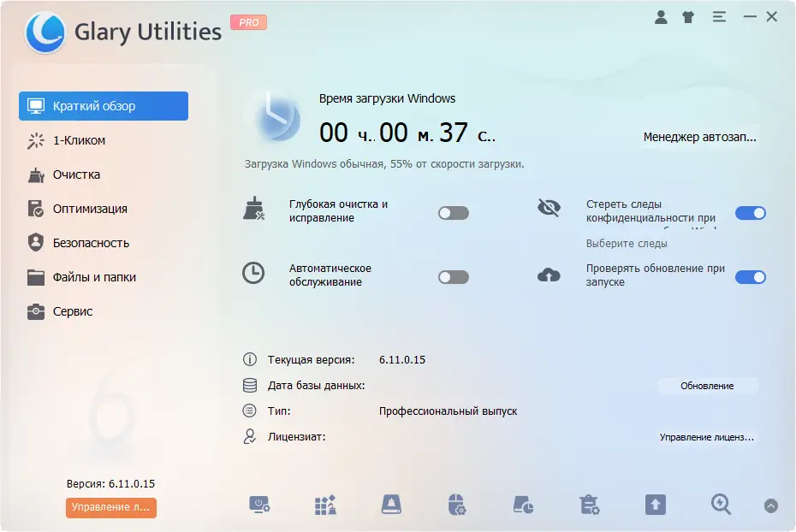Image resolution: width=796 pixels, height=532 pixels.
Task: Click the upload arrow icon in bottom toolbar
Action: pyautogui.click(x=655, y=505)
